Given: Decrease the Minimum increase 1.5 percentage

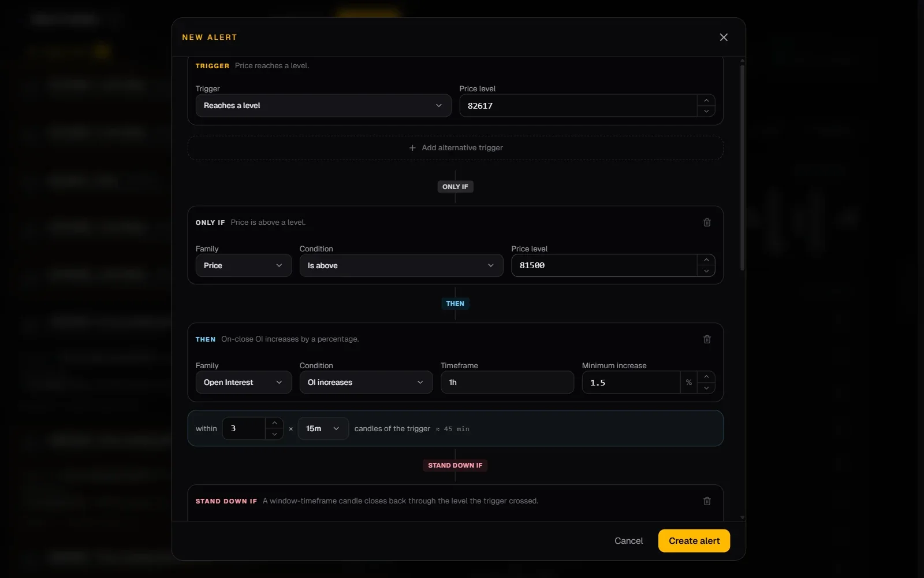Looking at the screenshot, I should click(706, 388).
